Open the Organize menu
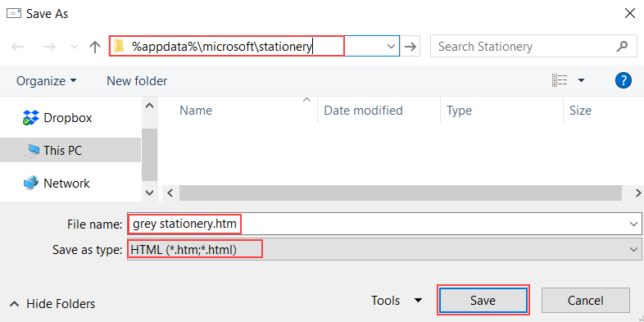The width and height of the screenshot is (644, 322). [x=47, y=81]
